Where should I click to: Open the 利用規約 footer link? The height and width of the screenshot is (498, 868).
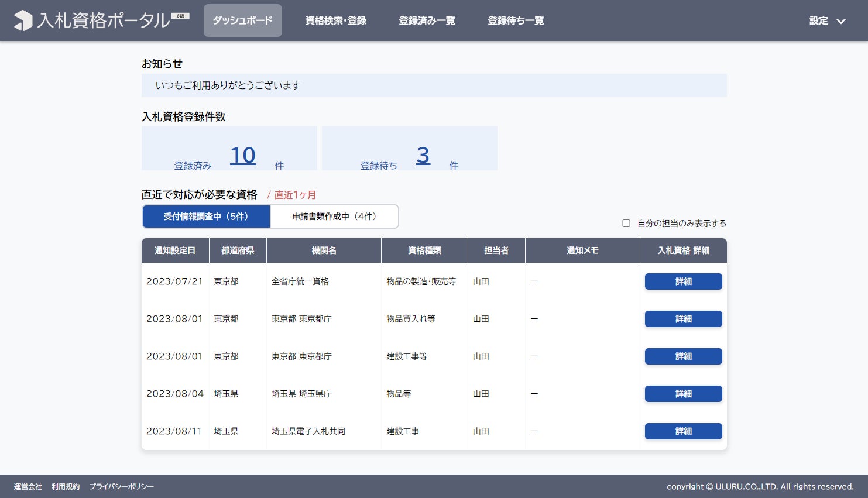(66, 487)
